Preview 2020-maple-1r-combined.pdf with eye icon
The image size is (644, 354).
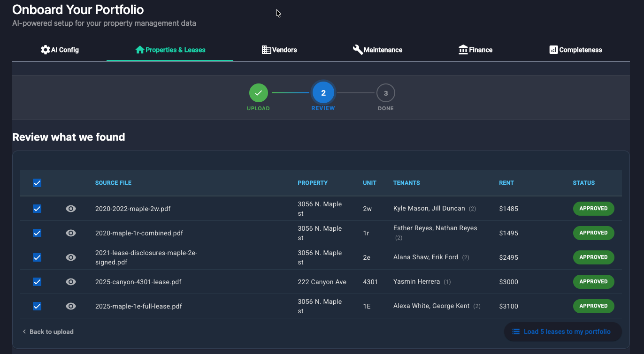click(71, 233)
